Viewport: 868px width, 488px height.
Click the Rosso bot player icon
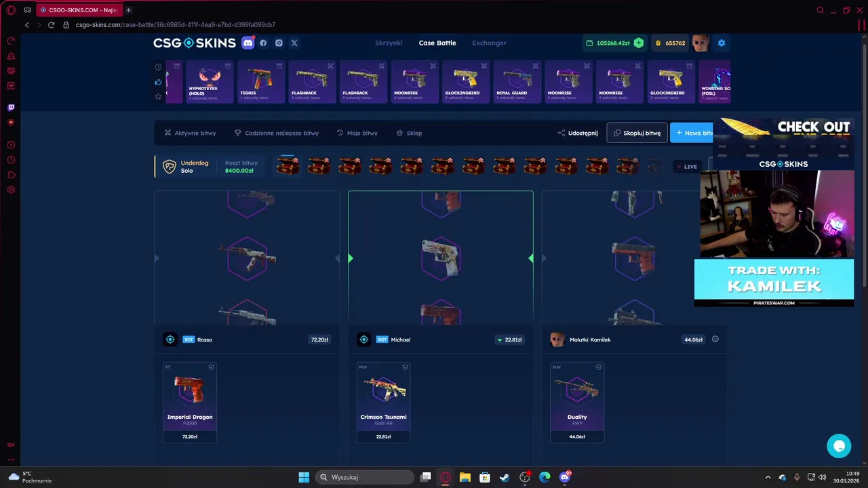[170, 340]
